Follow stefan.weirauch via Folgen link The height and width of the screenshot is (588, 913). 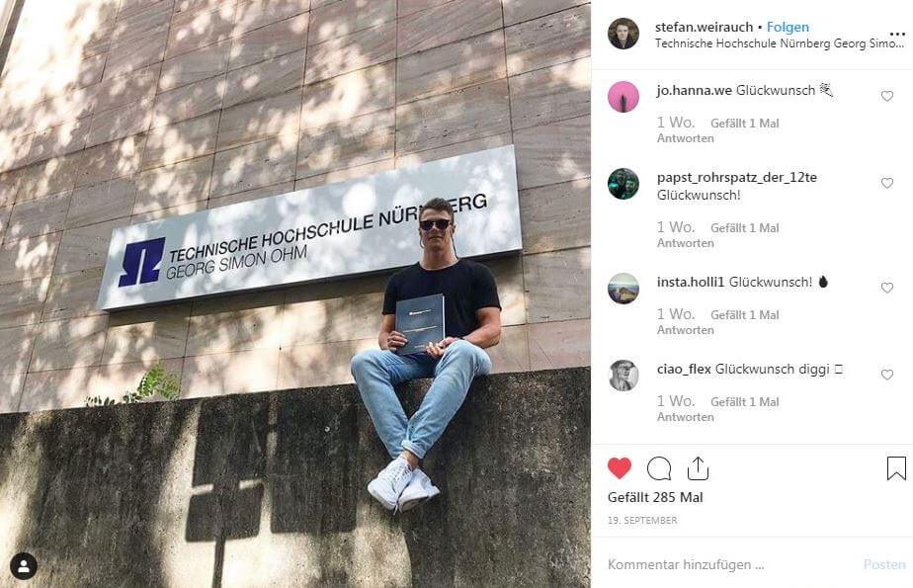point(788,27)
